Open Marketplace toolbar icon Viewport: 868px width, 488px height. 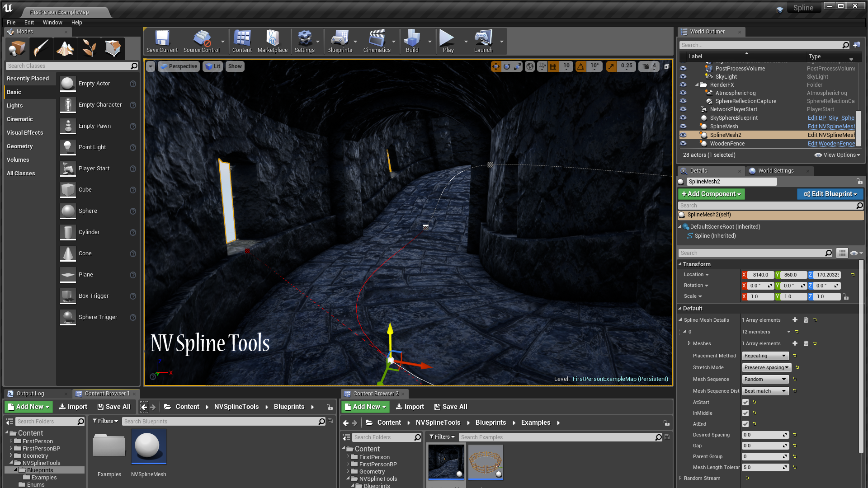(x=273, y=41)
